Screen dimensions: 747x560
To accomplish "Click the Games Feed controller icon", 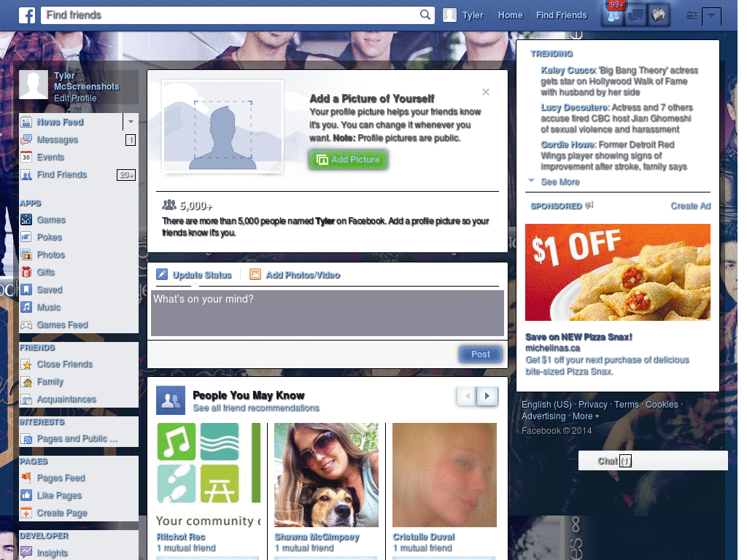I will click(x=26, y=324).
